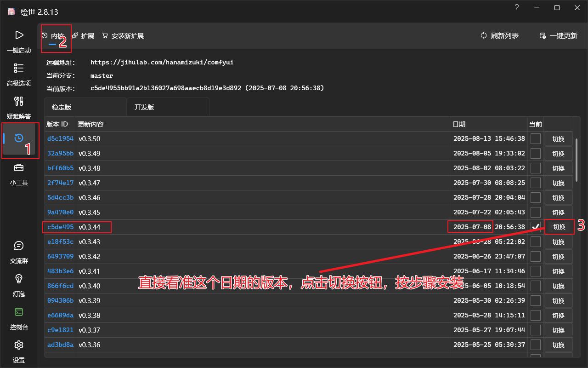Click date cell 2025-05-30 02:26:39
Viewport: 588px width, 368px height.
point(489,300)
